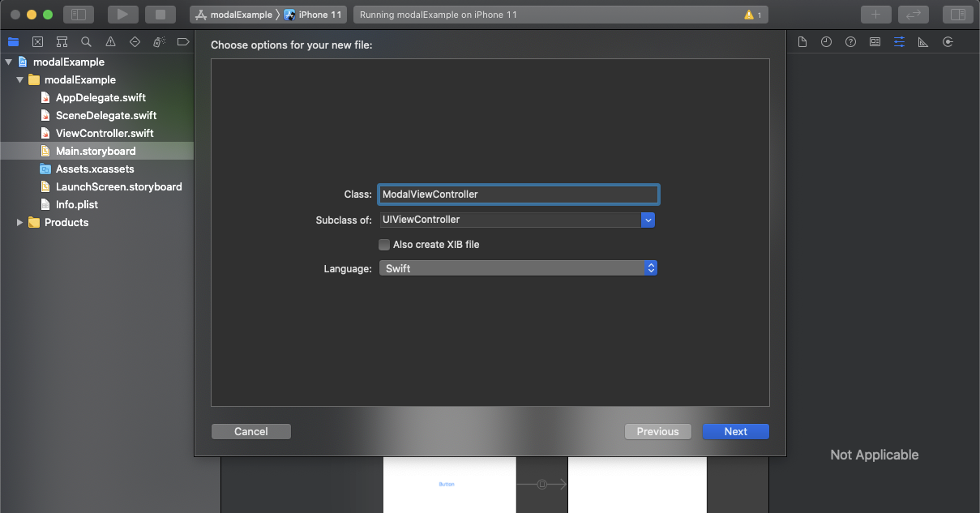Run the project with the Play button
Image resolution: width=980 pixels, height=513 pixels.
122,15
